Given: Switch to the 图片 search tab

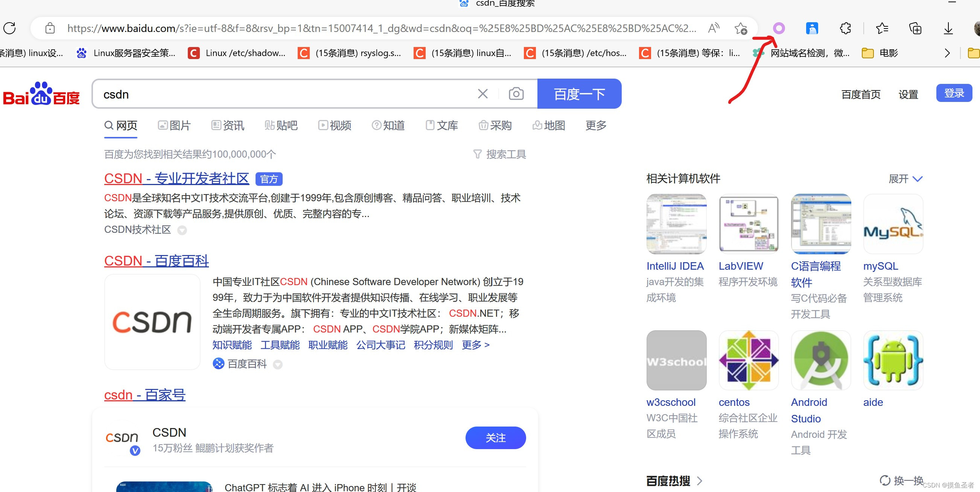Looking at the screenshot, I should coord(174,126).
